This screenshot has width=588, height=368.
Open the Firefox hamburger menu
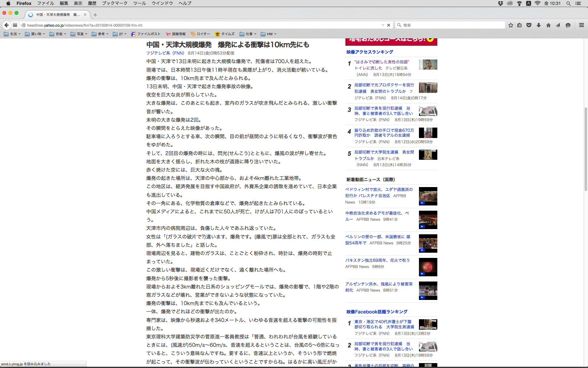(x=582, y=25)
